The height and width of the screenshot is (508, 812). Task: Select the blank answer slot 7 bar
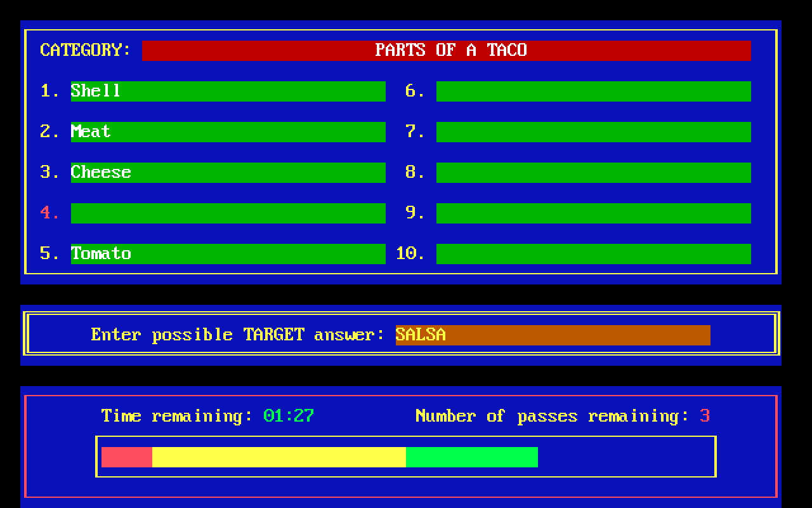(593, 131)
